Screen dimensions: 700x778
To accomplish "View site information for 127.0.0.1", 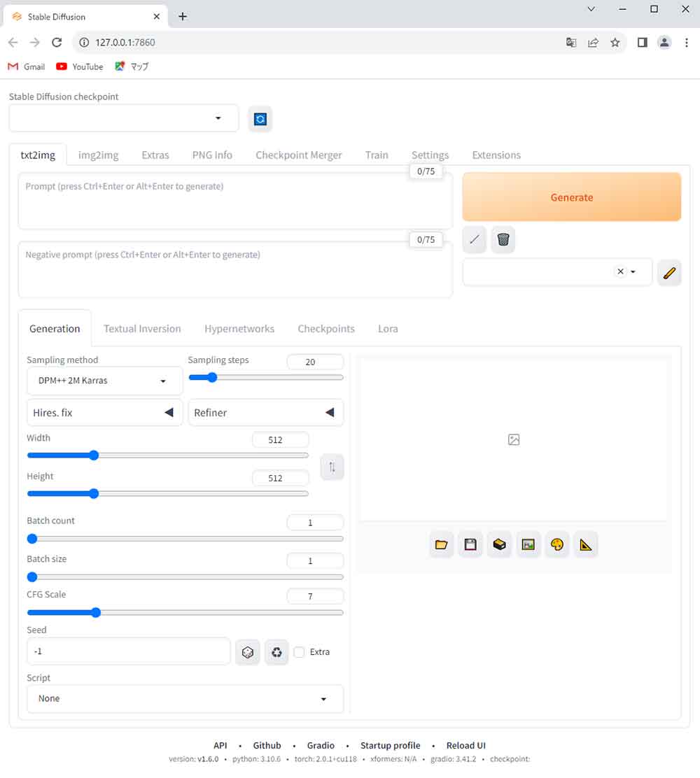I will [x=85, y=43].
